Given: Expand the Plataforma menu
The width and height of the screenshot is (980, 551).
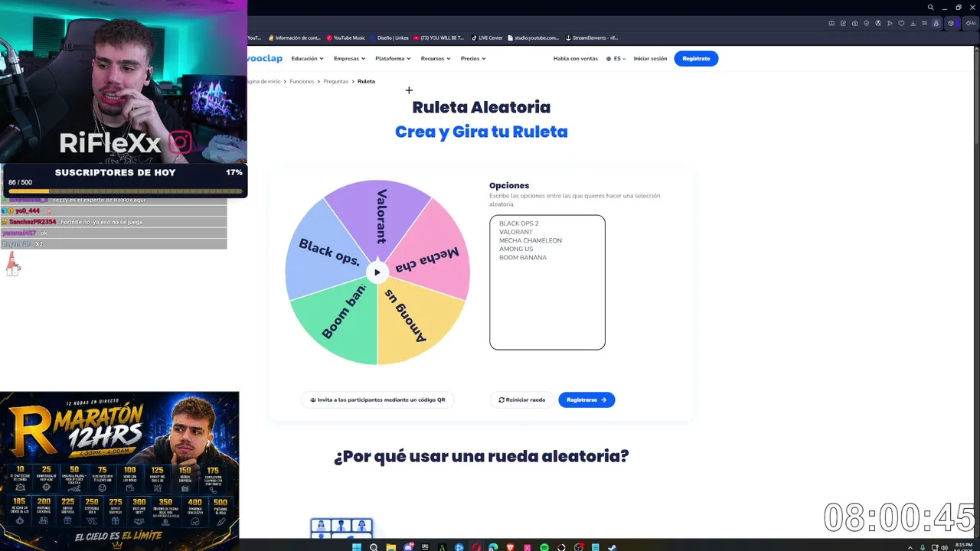Looking at the screenshot, I should coord(393,58).
